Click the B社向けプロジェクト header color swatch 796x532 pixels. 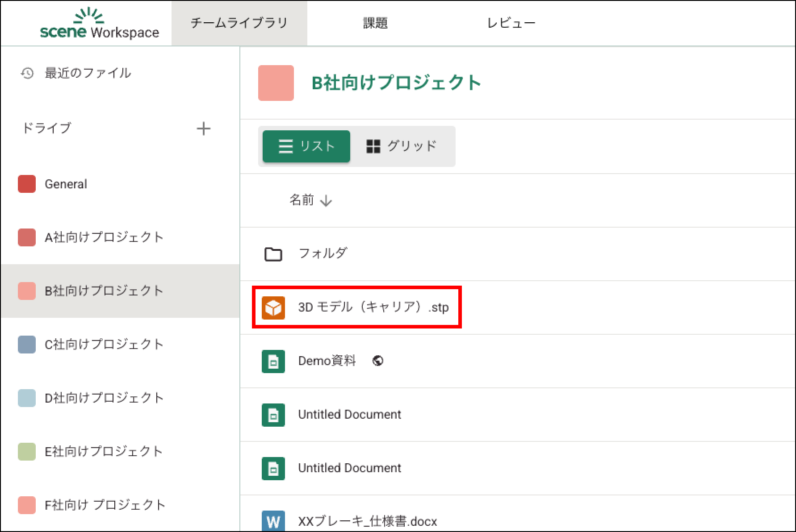point(276,83)
